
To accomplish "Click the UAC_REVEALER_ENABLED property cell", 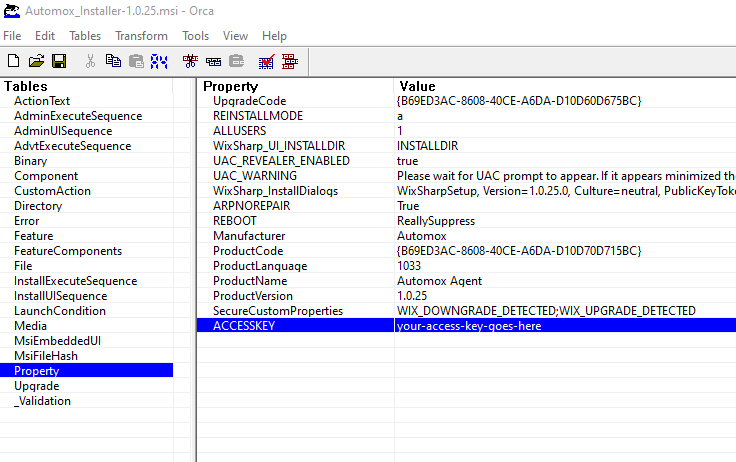I will tap(281, 161).
